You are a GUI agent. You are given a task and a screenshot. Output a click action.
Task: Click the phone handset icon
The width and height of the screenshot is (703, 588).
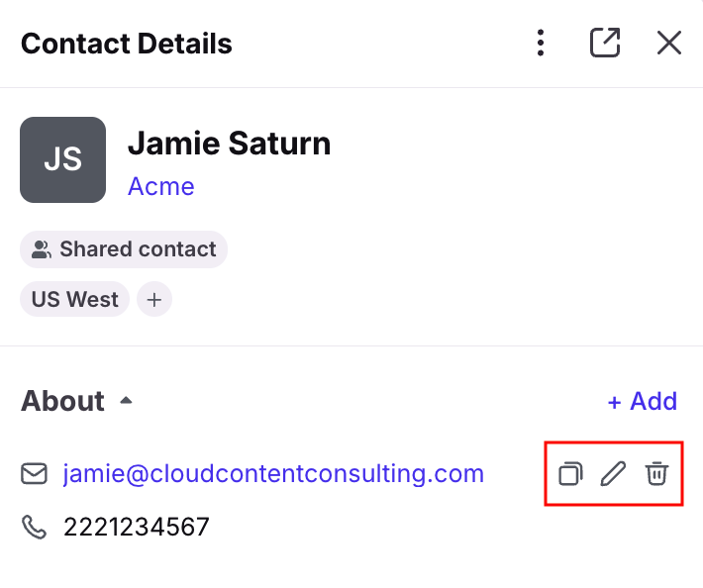34,527
